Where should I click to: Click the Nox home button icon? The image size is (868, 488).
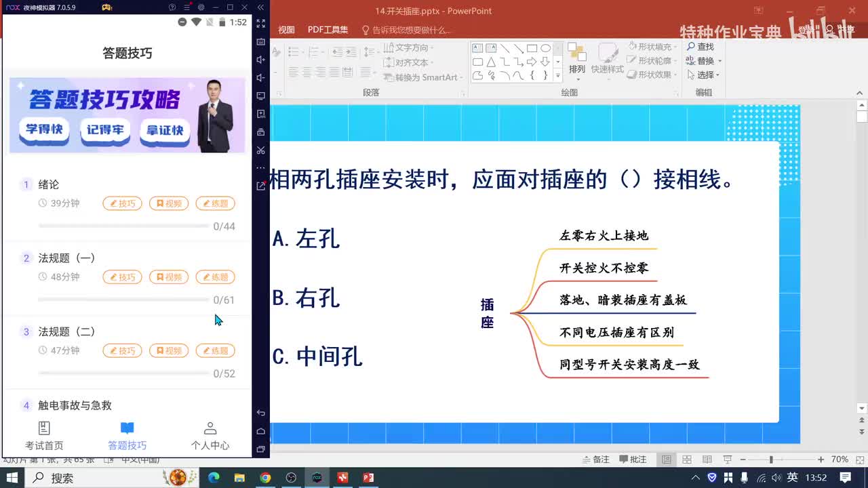coord(261,431)
